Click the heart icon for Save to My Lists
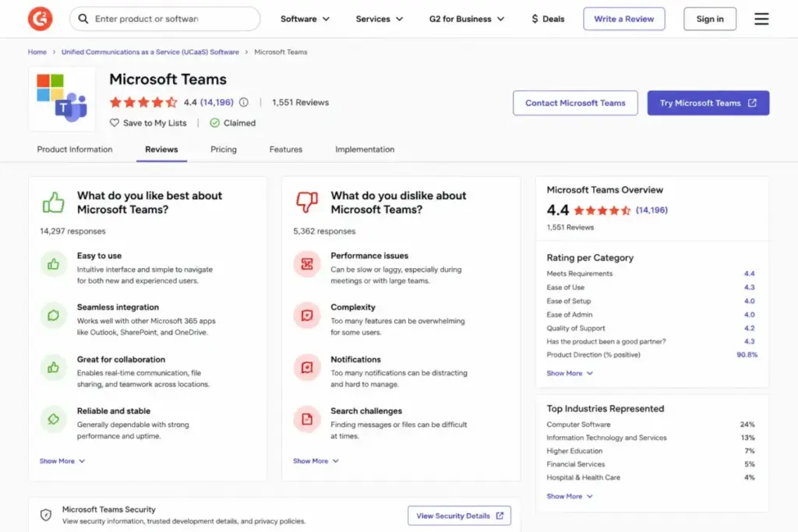This screenshot has width=798, height=532. click(115, 122)
